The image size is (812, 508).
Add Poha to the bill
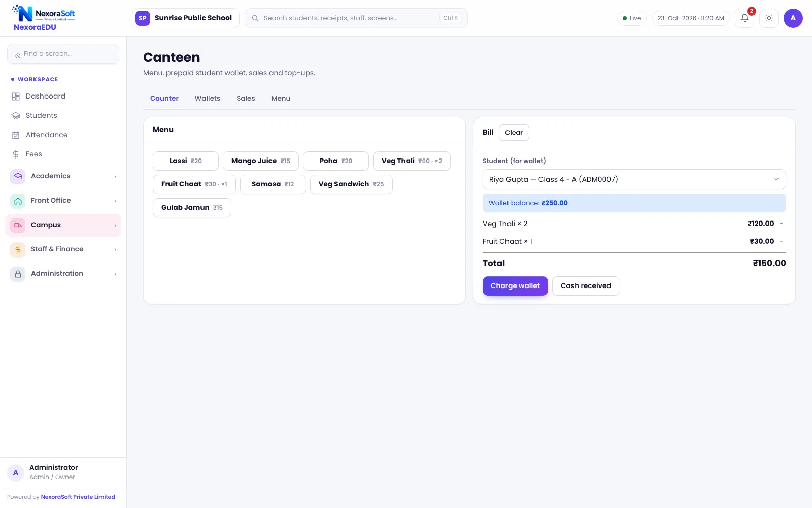[336, 161]
